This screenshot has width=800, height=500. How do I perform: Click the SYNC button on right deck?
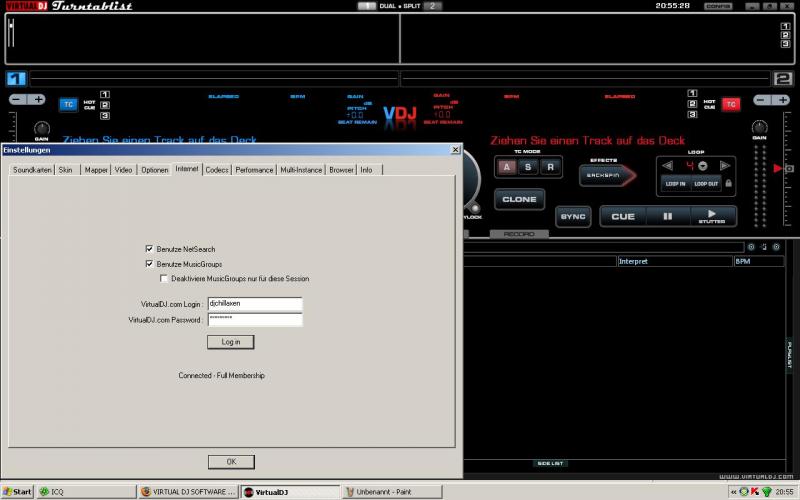(573, 217)
